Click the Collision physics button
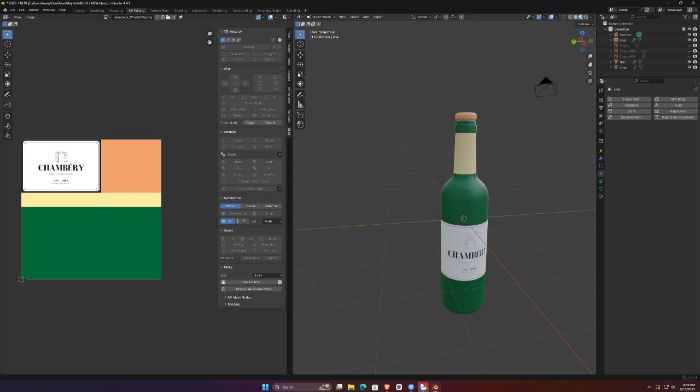Viewport: 700px width, 392px height. coord(629,105)
